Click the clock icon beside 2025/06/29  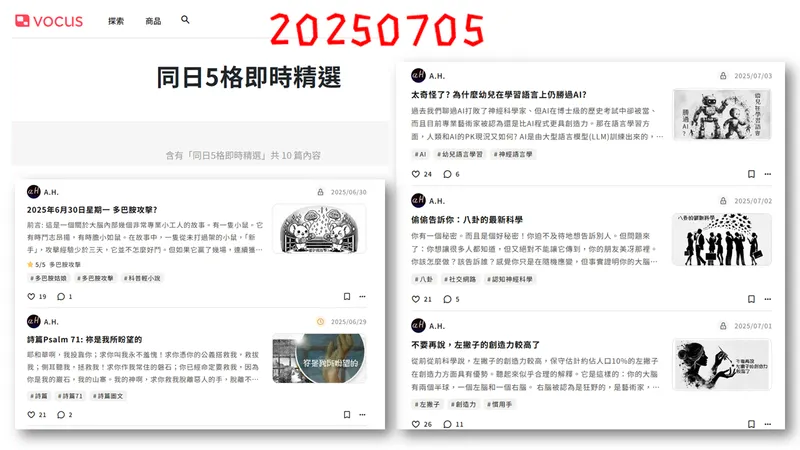[x=320, y=322]
